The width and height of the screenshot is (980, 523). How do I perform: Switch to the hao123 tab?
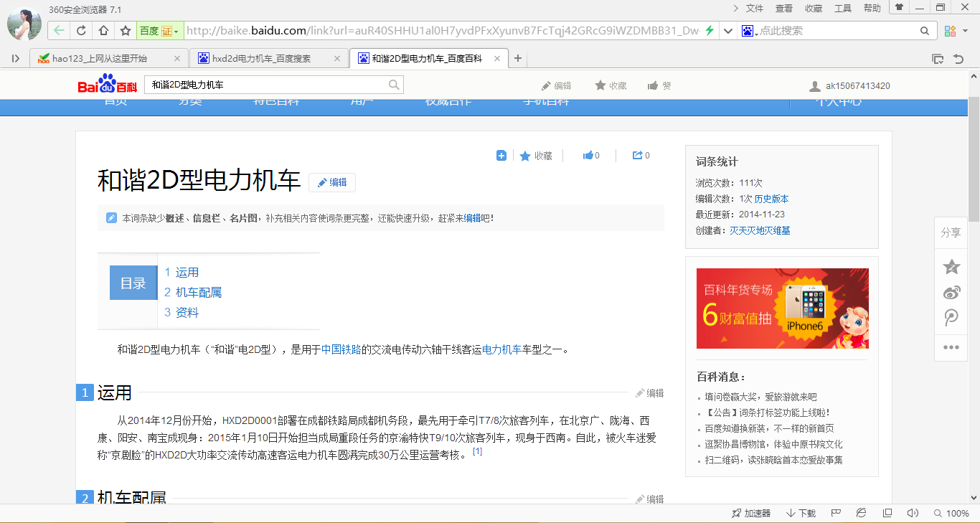coord(109,59)
